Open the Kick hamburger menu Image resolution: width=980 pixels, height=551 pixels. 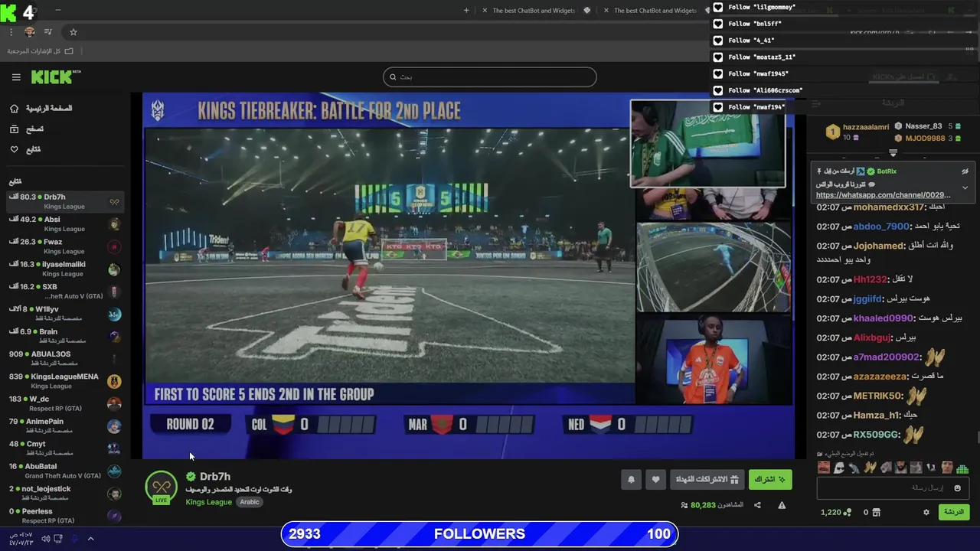16,77
